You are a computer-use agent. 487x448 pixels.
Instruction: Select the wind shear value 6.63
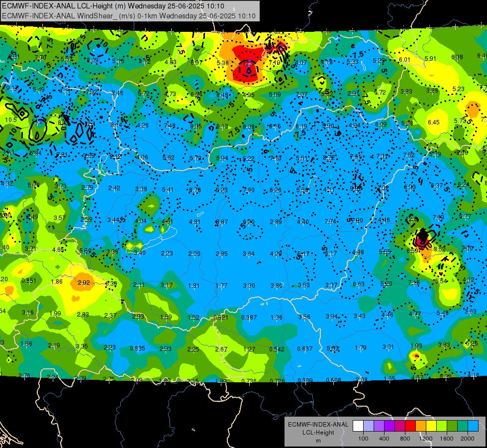tap(359, 284)
